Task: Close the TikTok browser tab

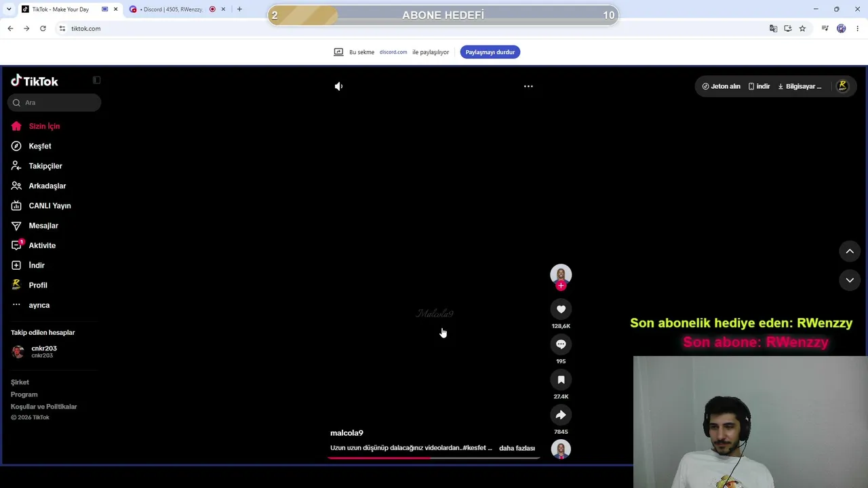Action: click(116, 9)
